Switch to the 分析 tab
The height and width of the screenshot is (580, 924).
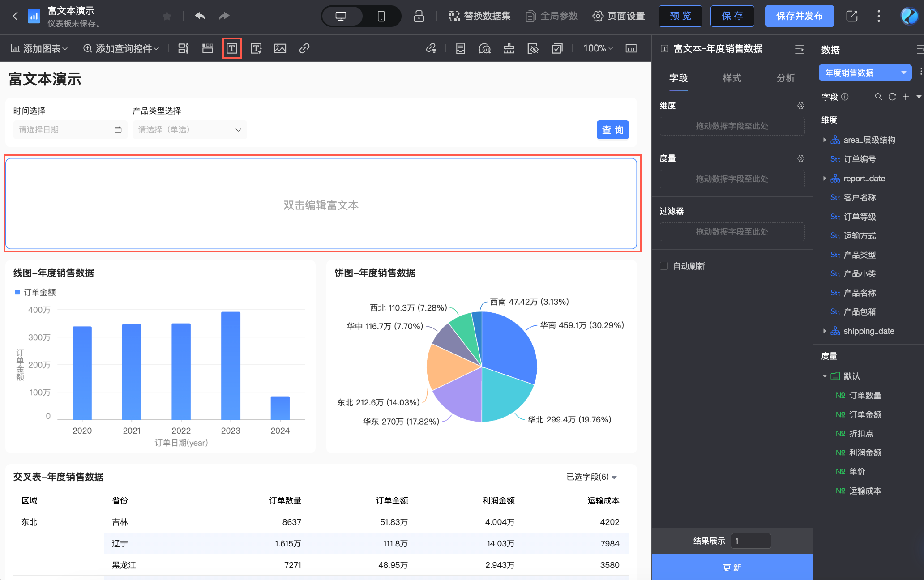(786, 78)
